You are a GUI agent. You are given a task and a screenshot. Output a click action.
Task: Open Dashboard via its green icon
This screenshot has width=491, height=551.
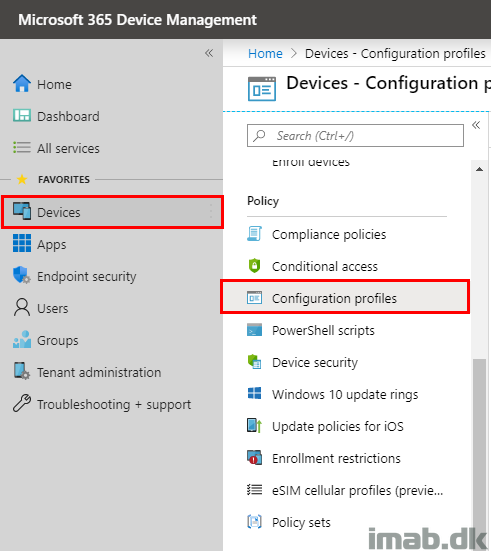[22, 116]
